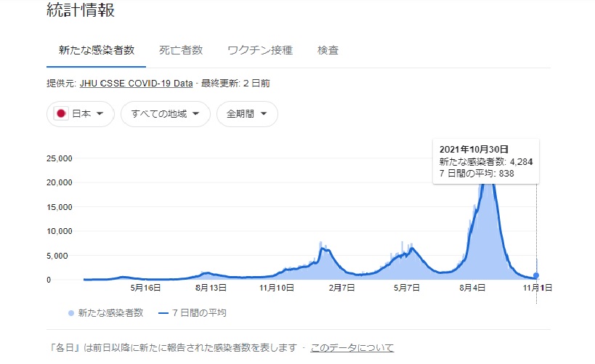
Task: Click the dropdown arrow beside 日本
Action: tap(100, 114)
